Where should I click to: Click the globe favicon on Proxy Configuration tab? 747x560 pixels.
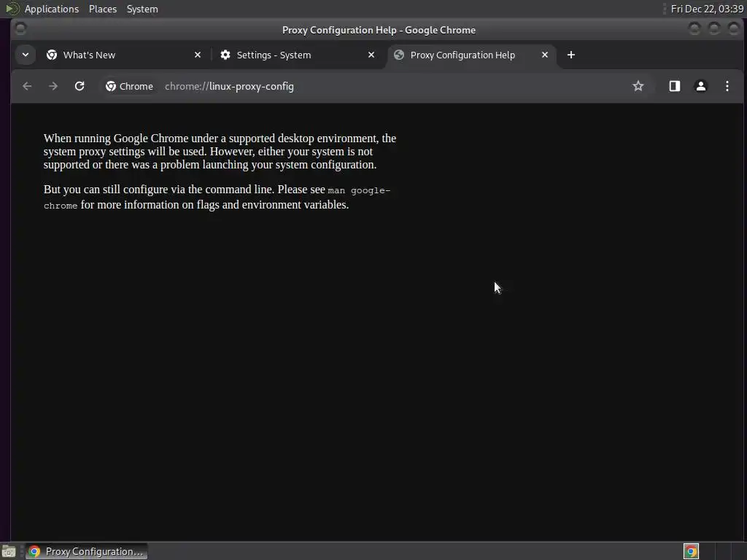click(x=399, y=55)
